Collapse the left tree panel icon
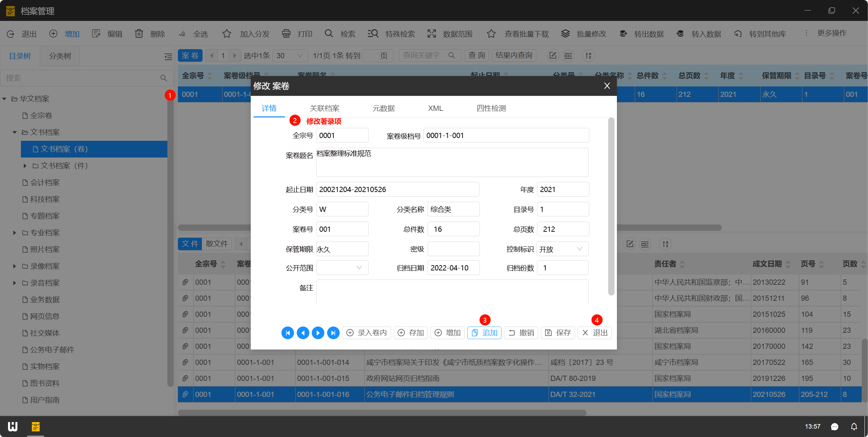This screenshot has width=868, height=437. [x=168, y=56]
